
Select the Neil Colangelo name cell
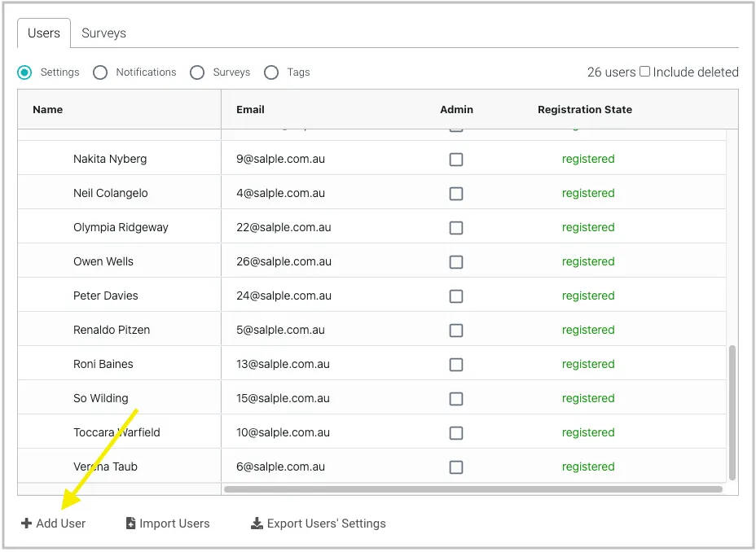click(119, 192)
